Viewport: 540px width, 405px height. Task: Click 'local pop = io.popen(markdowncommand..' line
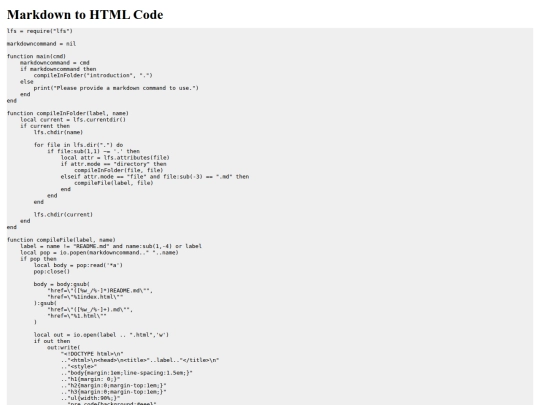[99, 253]
